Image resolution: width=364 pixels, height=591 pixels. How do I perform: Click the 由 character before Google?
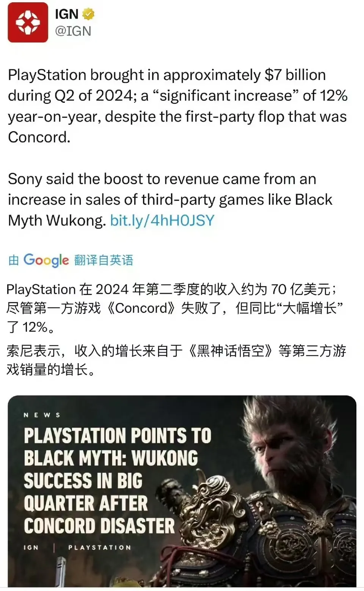tap(14, 260)
